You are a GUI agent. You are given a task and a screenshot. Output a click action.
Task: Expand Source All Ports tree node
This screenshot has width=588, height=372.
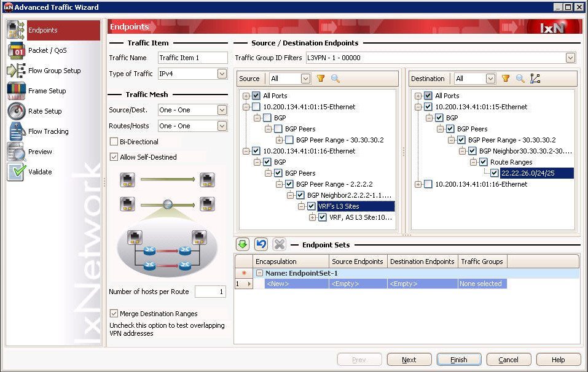point(246,96)
